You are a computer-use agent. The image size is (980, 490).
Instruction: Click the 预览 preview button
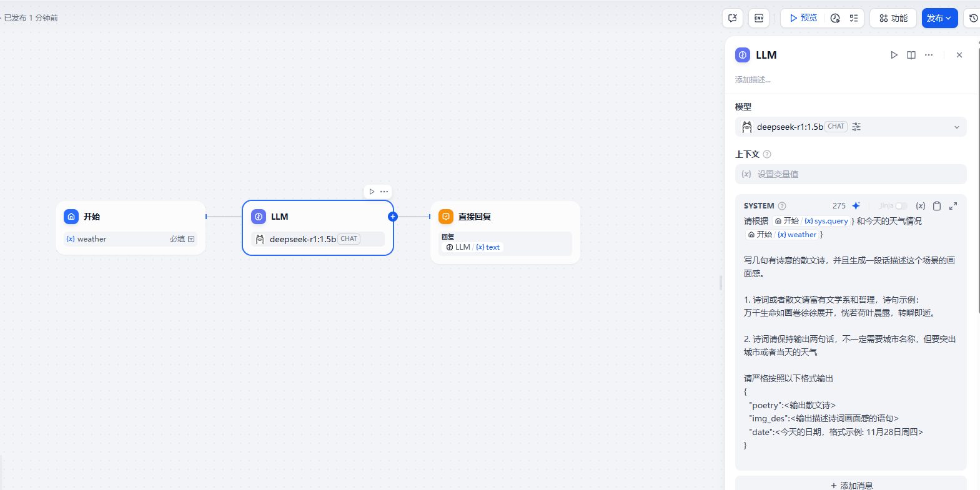click(803, 18)
